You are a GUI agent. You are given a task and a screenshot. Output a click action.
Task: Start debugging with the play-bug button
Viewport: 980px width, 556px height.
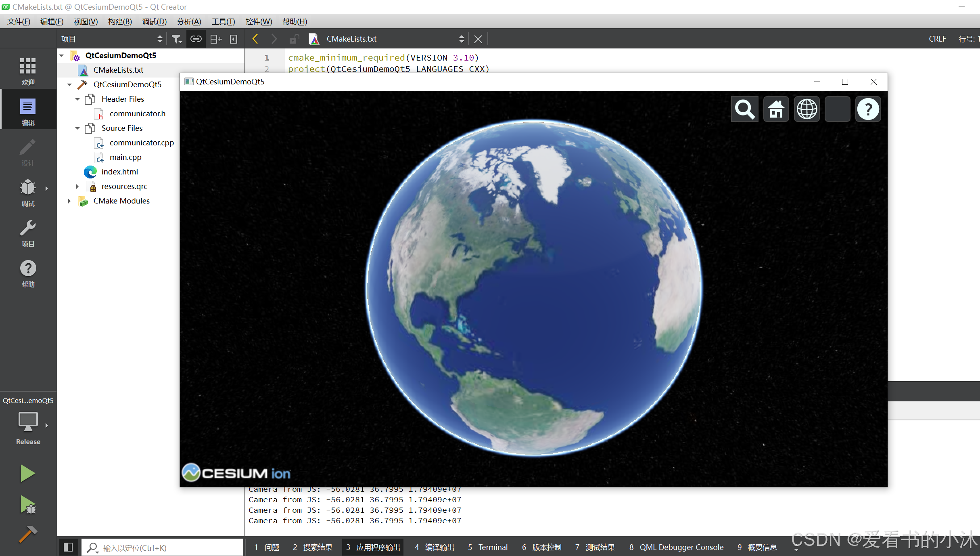(x=27, y=505)
